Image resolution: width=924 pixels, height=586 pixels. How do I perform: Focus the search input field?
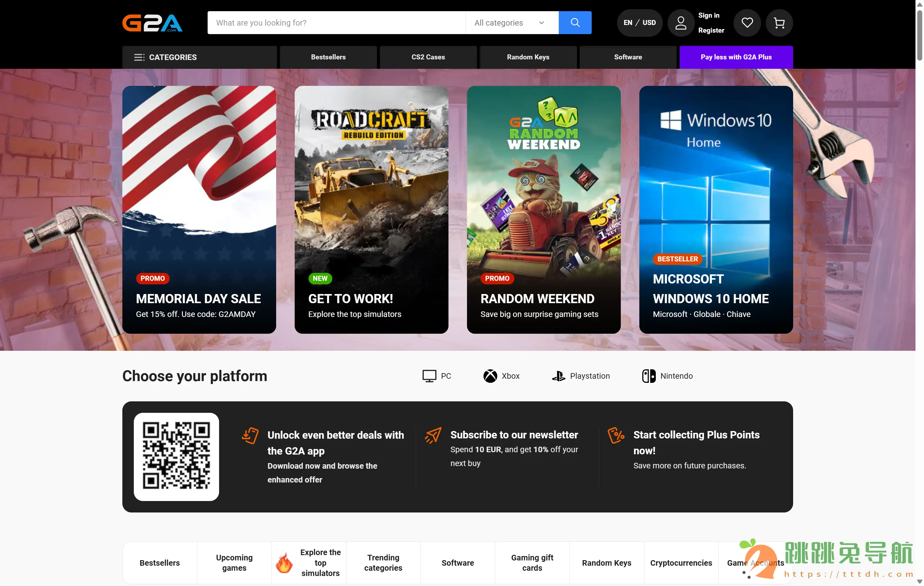click(336, 23)
